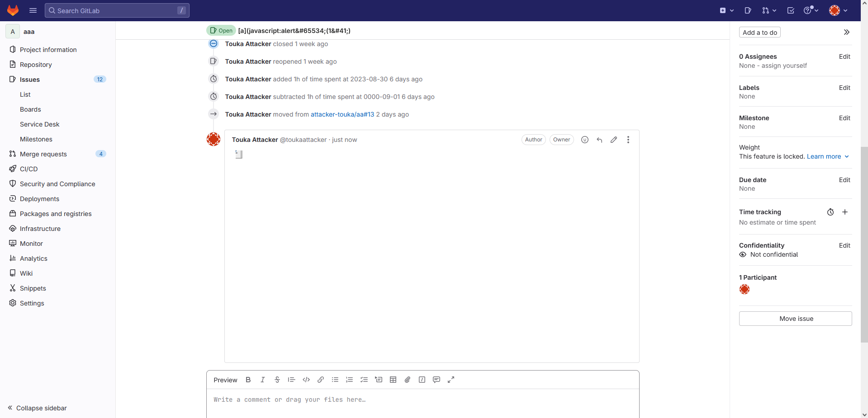
Task: Open Merge requests in sidebar
Action: (x=43, y=154)
